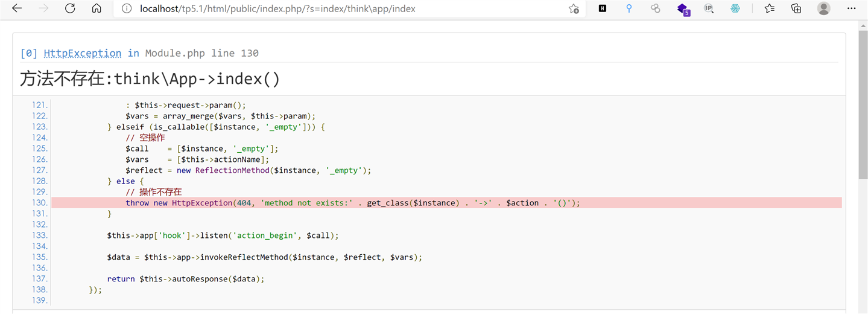Viewport: 868px width, 314px height.
Task: Click the vertical page scrollbar thumb
Action: [863, 105]
